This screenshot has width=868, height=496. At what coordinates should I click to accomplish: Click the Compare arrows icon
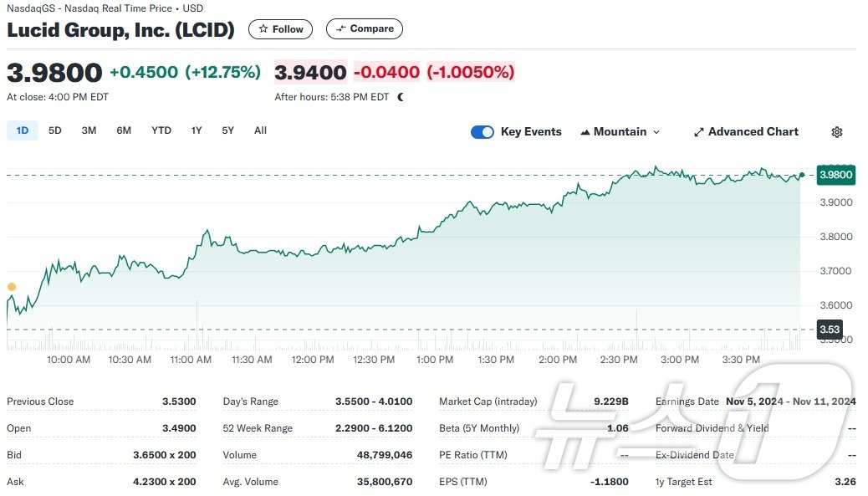340,29
